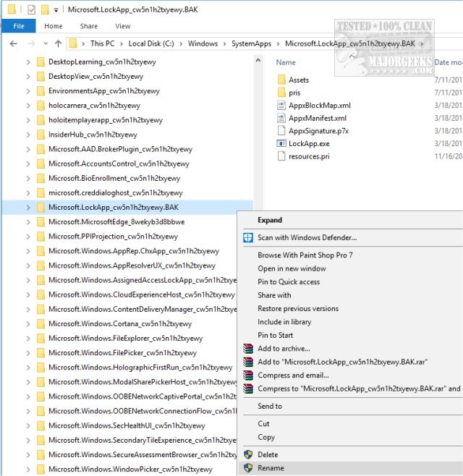463x476 pixels.
Task: Click SystemApps in the address breadcrumb
Action: coord(251,43)
